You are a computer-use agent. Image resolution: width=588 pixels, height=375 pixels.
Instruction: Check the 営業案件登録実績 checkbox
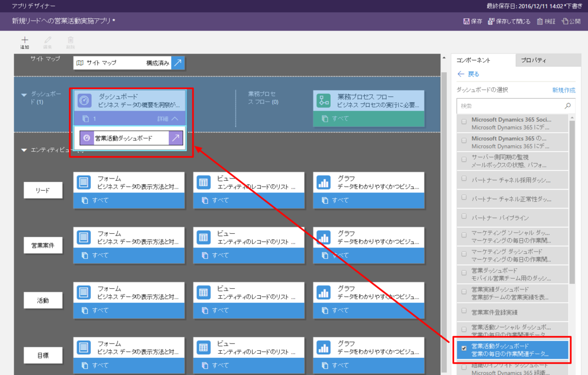tap(464, 311)
